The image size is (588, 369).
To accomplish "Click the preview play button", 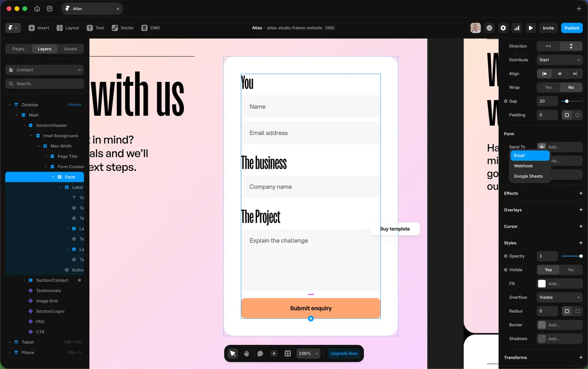I will click(x=531, y=28).
